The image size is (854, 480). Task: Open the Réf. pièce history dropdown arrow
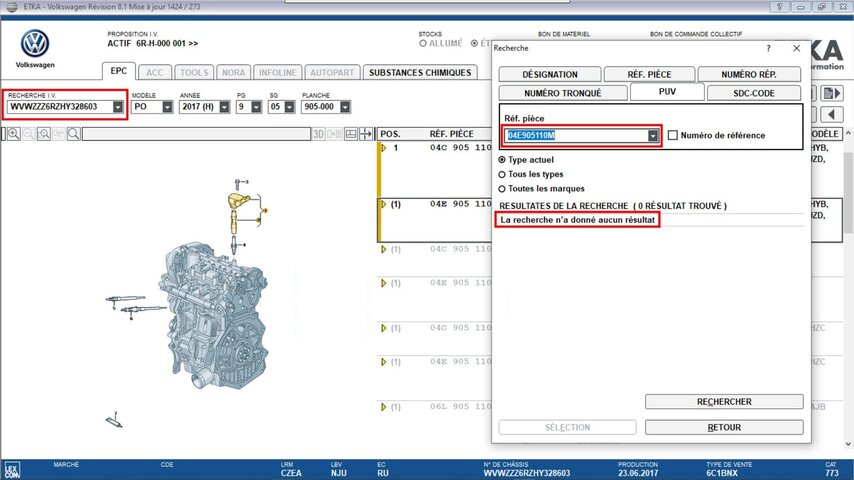[x=652, y=136]
